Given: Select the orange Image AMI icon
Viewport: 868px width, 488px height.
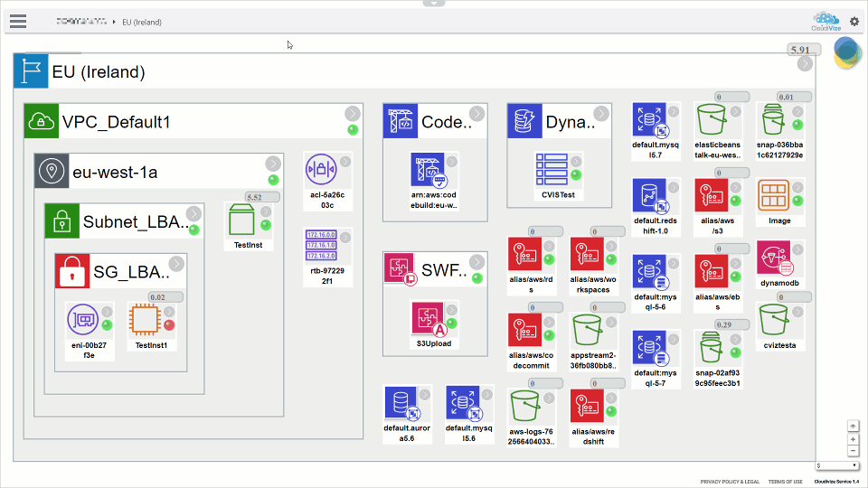Looking at the screenshot, I should click(x=773, y=195).
